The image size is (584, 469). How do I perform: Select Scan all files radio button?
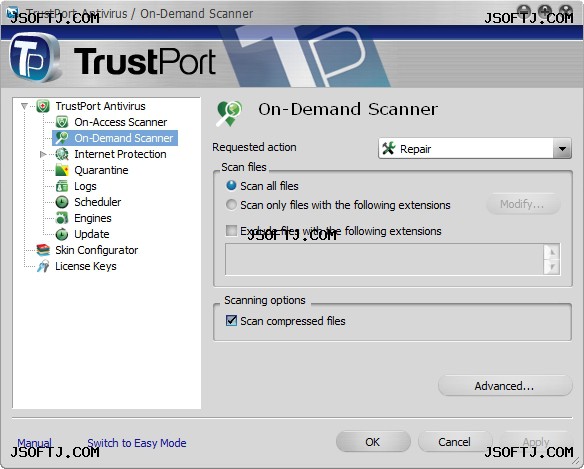(x=231, y=186)
